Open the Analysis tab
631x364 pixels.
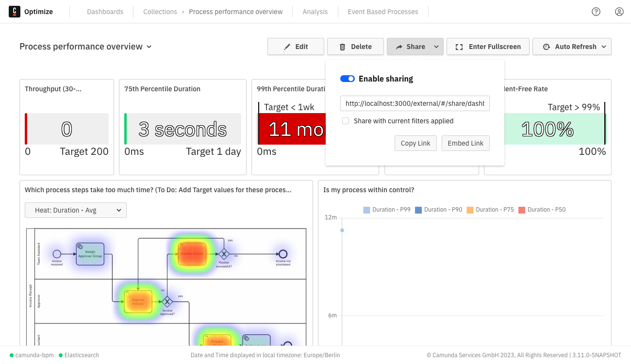(315, 12)
